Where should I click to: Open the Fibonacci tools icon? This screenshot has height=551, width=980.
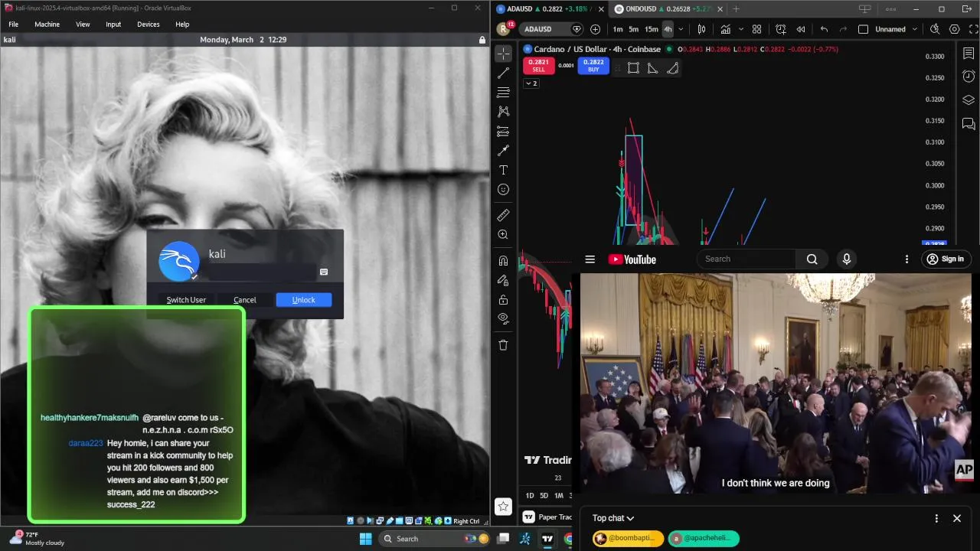point(503,93)
